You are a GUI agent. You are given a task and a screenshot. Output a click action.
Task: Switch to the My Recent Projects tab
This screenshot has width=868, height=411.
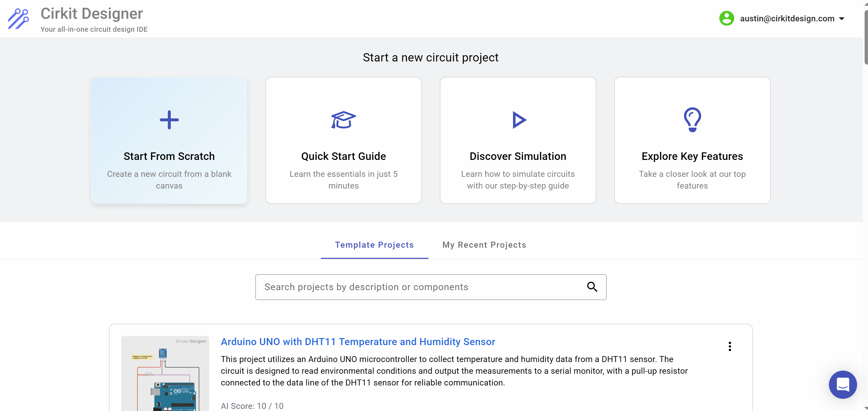point(484,245)
